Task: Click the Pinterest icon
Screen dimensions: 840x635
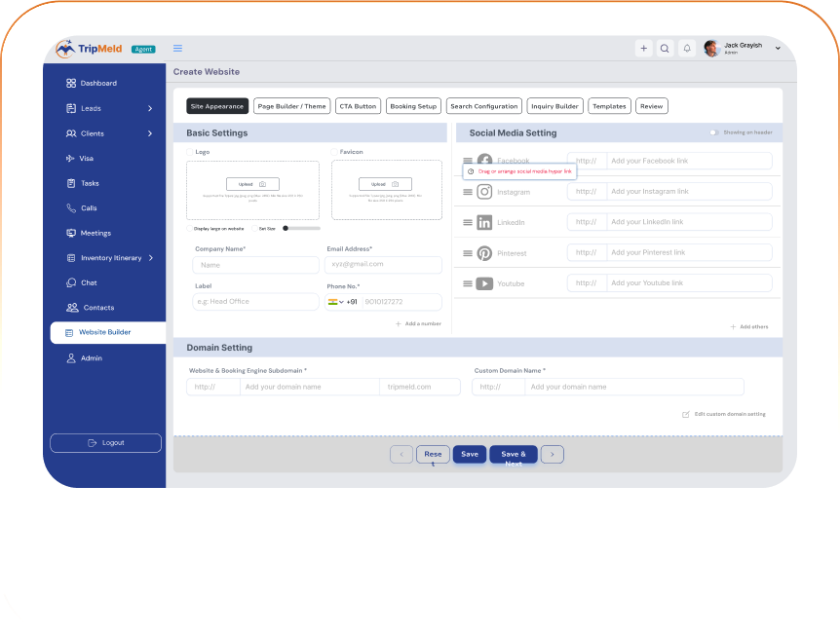Action: pyautogui.click(x=484, y=253)
